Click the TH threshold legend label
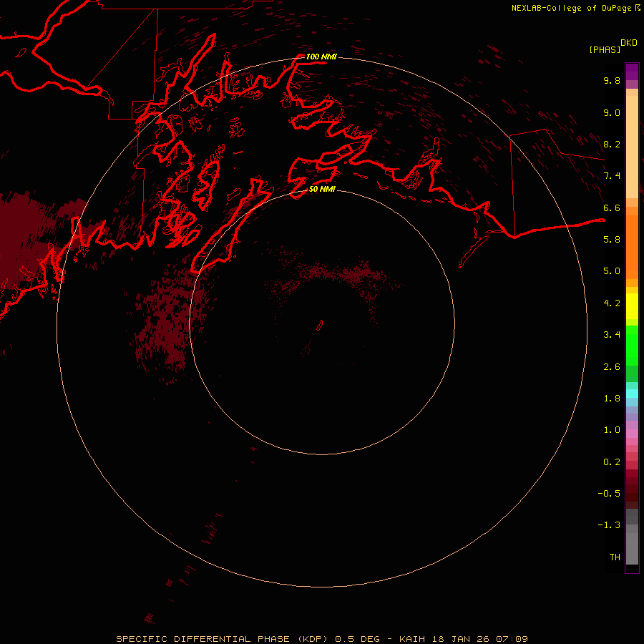Image resolution: width=644 pixels, height=644 pixels. (x=615, y=557)
